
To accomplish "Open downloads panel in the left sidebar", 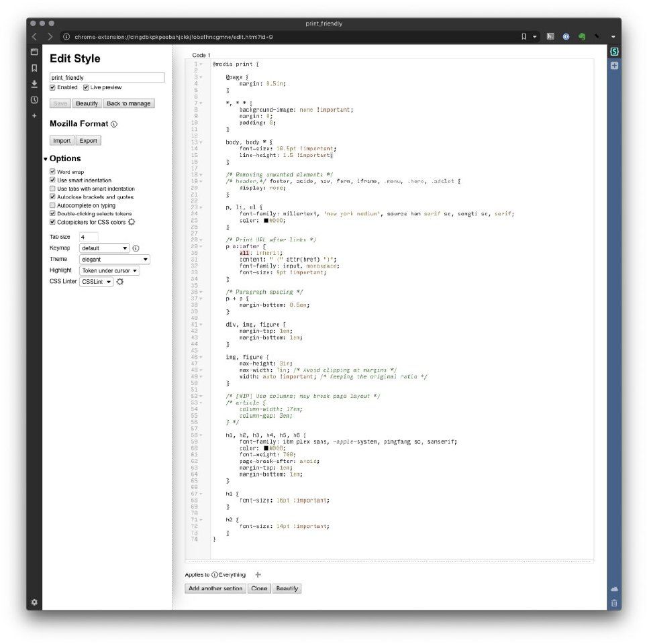I will tap(34, 84).
